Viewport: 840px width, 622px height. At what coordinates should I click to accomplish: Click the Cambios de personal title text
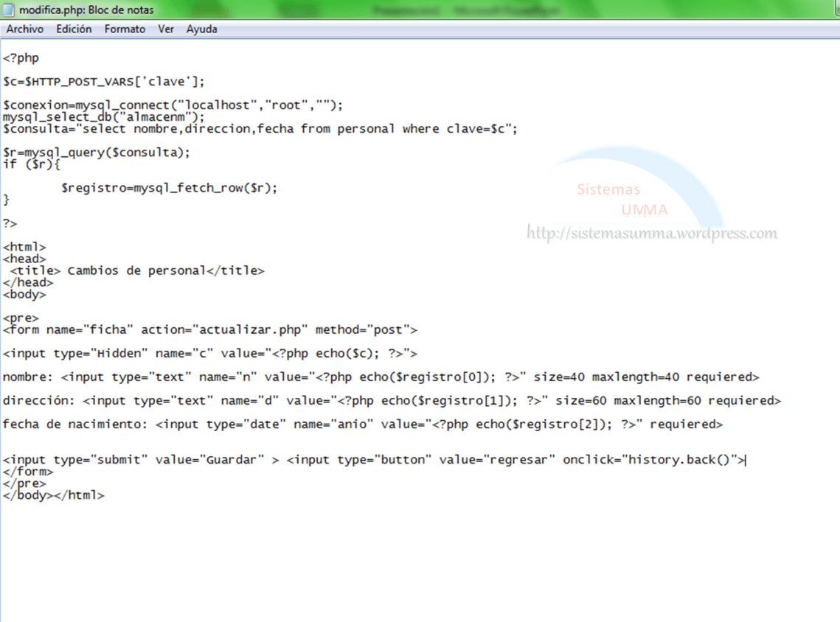coord(136,270)
